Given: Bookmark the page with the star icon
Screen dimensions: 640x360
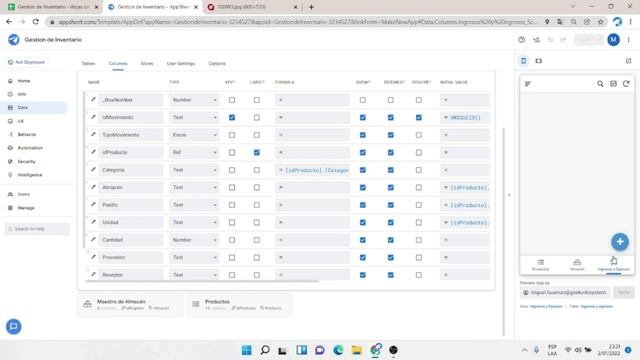Looking at the screenshot, I should tap(600, 22).
